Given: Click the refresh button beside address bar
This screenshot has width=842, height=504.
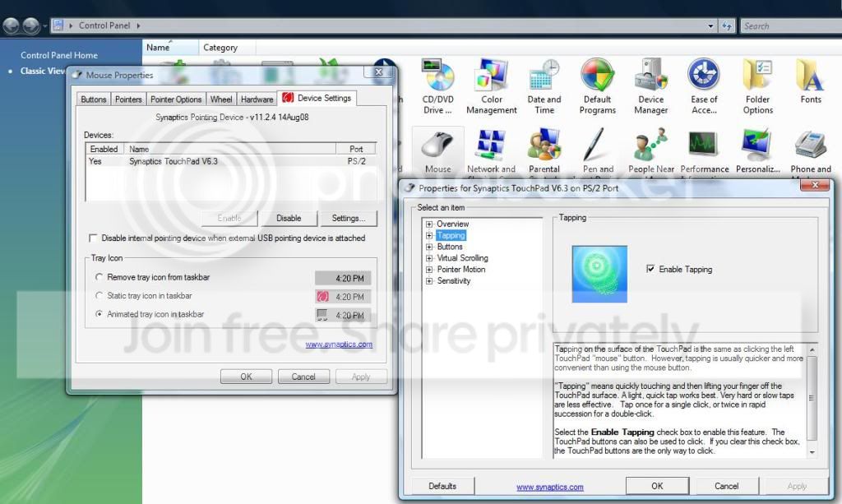Looking at the screenshot, I should (x=727, y=25).
